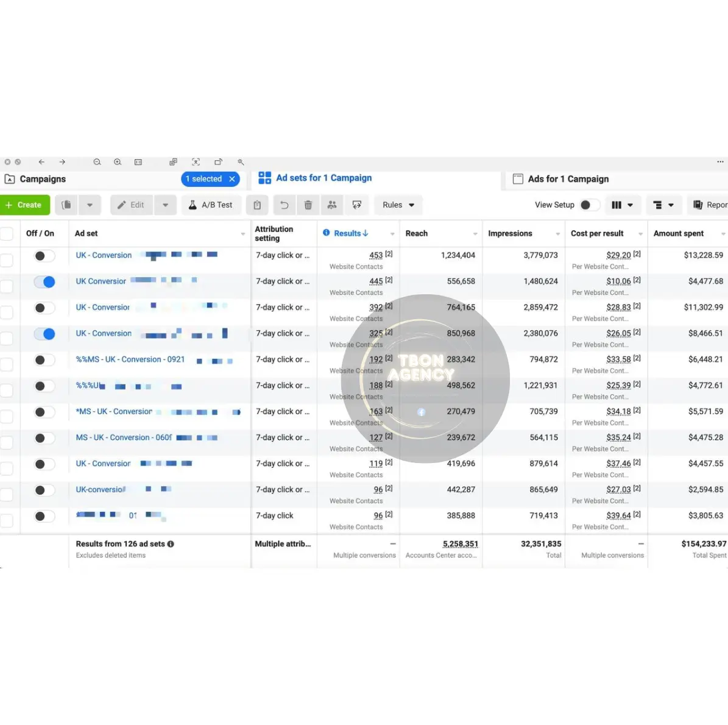Screen dimensions: 728x725
Task: Click the actual size 1:1 icon
Action: click(138, 162)
